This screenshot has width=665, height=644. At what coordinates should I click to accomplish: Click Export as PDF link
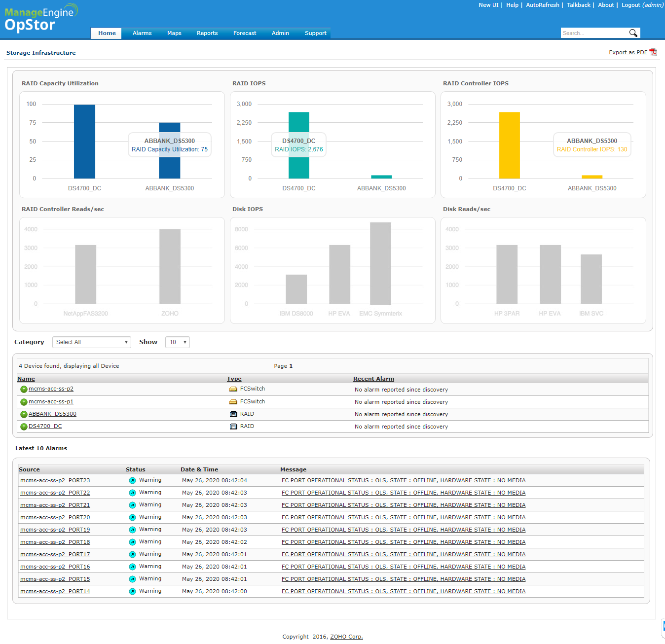coord(628,52)
